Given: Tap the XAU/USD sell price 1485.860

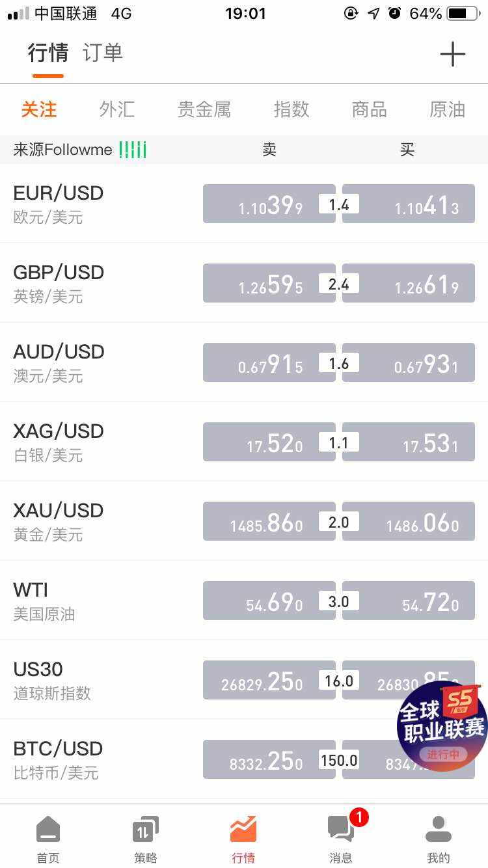Looking at the screenshot, I should click(x=269, y=521).
